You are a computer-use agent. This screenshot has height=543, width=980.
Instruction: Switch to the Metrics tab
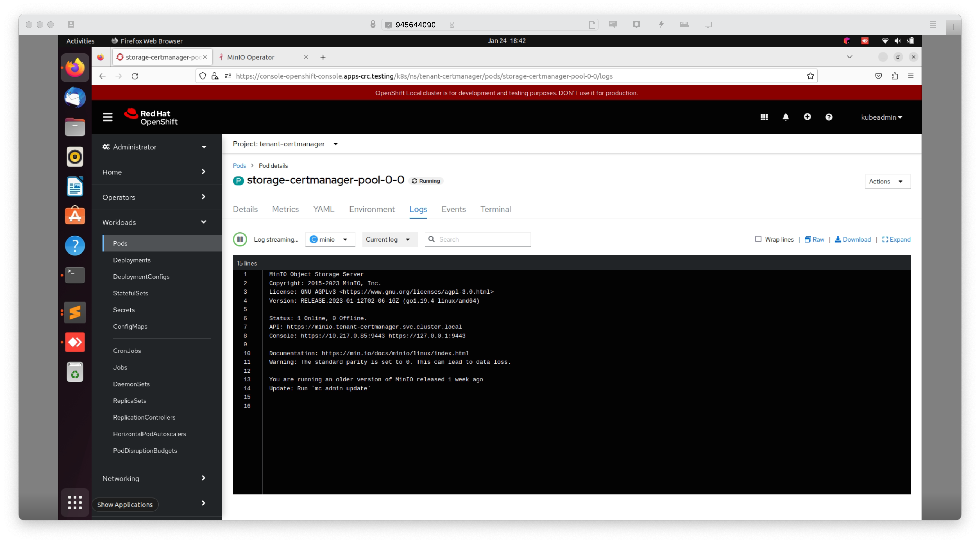(x=285, y=209)
